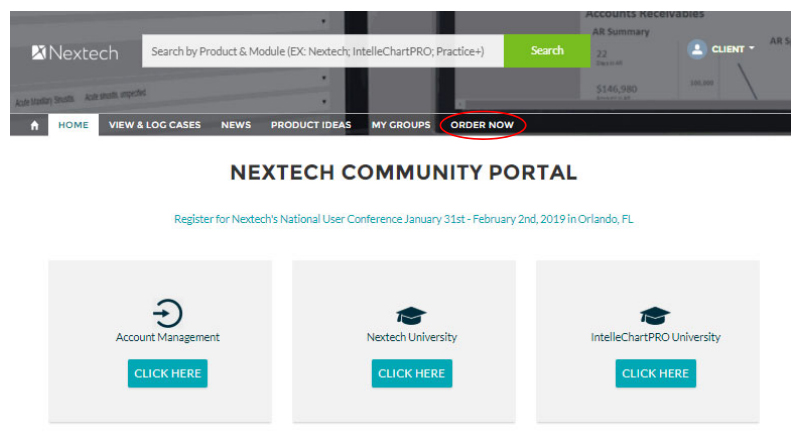
Task: Follow the National User Conference registration link
Action: tap(403, 219)
